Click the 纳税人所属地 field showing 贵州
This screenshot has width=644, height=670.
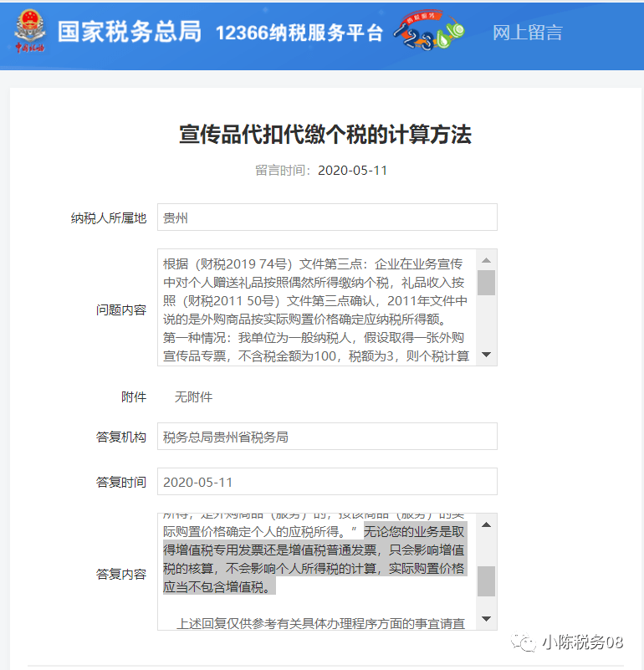tap(327, 217)
